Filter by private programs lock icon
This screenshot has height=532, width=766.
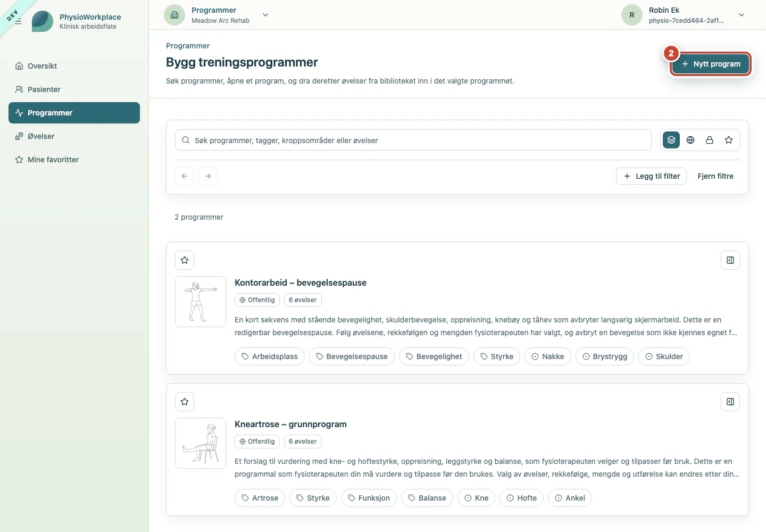tap(710, 140)
